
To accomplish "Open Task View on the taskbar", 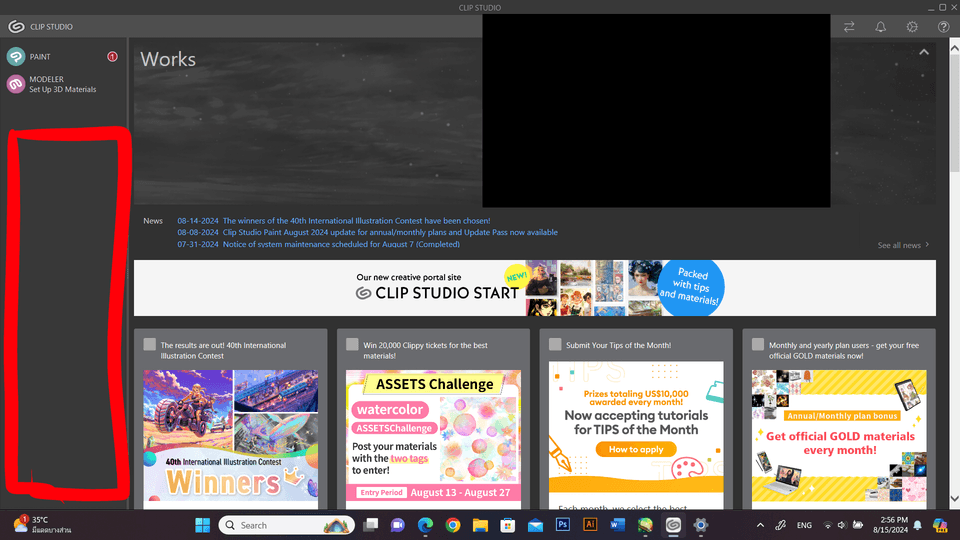I will coord(370,525).
